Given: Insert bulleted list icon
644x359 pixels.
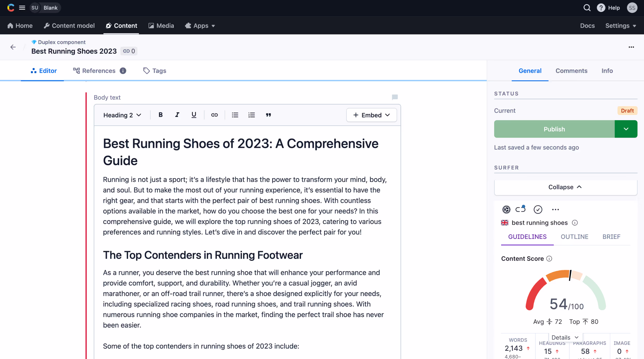Looking at the screenshot, I should [235, 115].
